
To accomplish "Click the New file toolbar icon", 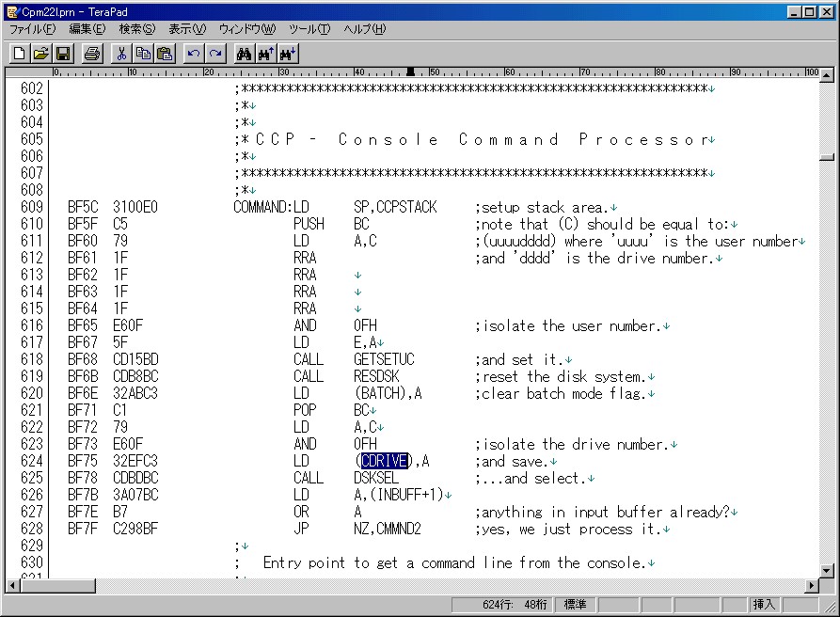I will (20, 54).
